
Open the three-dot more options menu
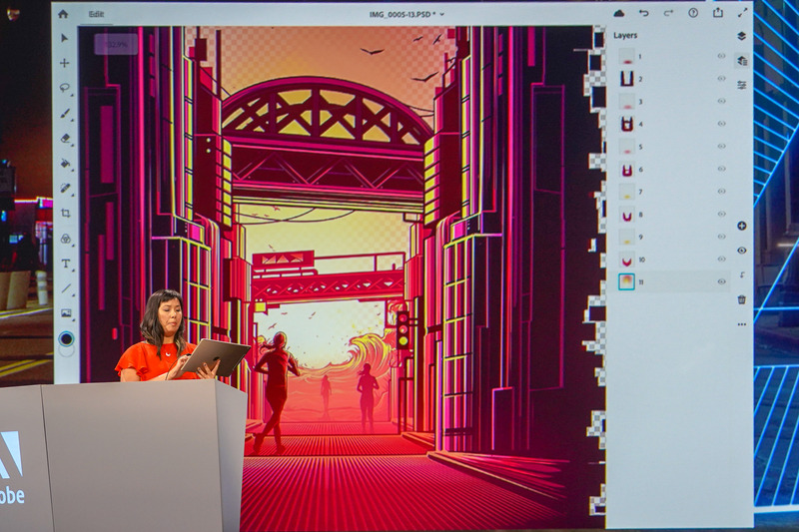click(742, 324)
